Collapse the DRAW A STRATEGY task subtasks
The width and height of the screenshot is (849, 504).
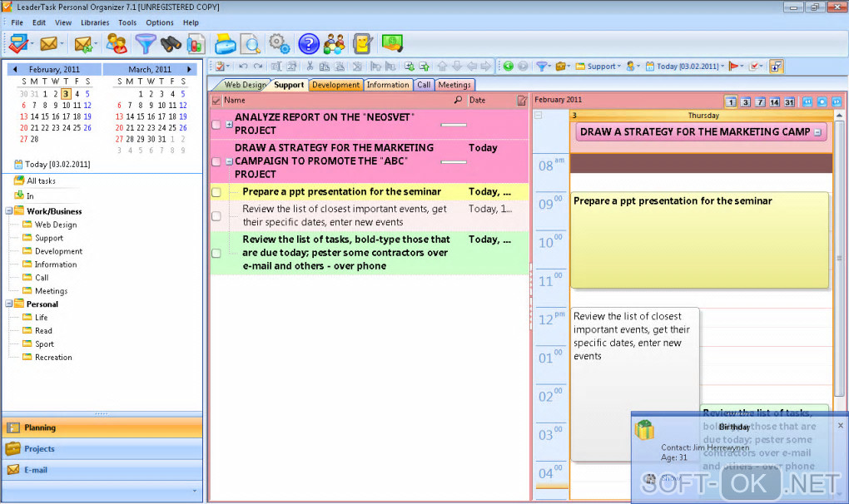[229, 161]
